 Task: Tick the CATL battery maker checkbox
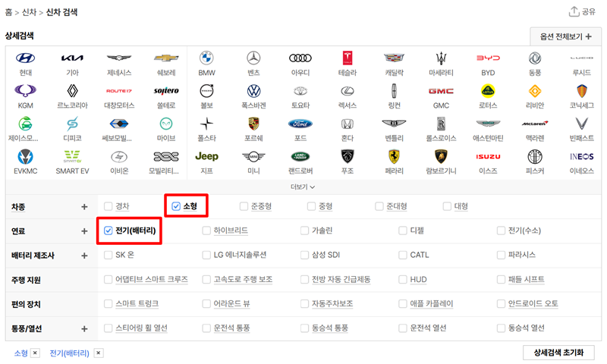[403, 255]
